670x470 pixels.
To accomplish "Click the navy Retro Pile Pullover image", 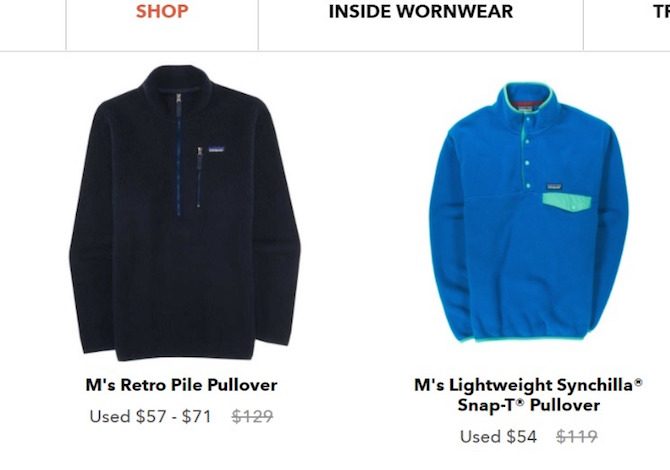I will coord(185,212).
